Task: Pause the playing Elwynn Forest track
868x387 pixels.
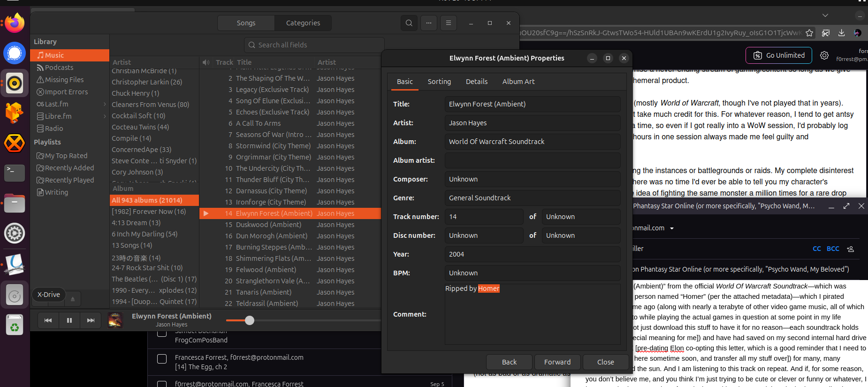Action: [69, 320]
